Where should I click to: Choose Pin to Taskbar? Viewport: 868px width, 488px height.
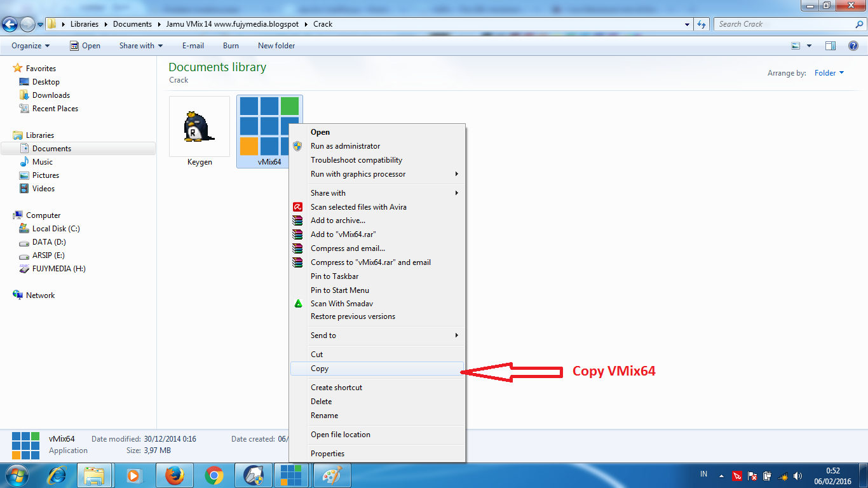tap(377, 276)
